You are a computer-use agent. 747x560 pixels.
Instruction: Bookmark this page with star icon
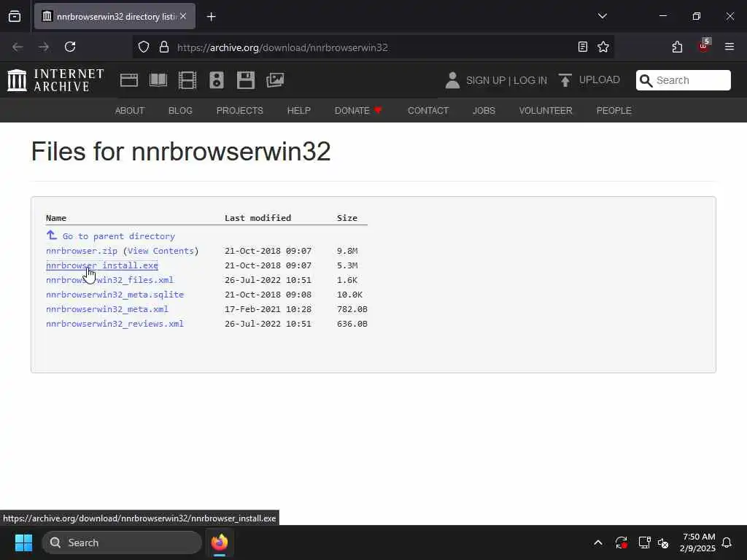(x=603, y=47)
